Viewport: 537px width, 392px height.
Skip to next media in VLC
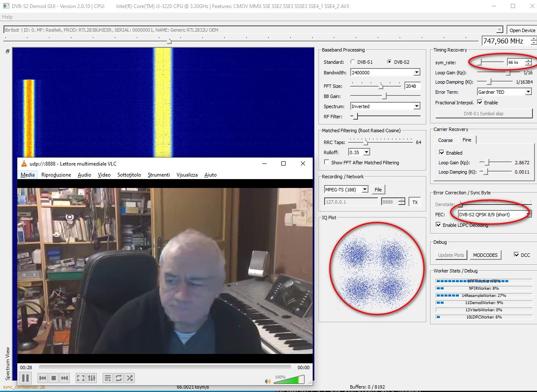pyautogui.click(x=64, y=378)
